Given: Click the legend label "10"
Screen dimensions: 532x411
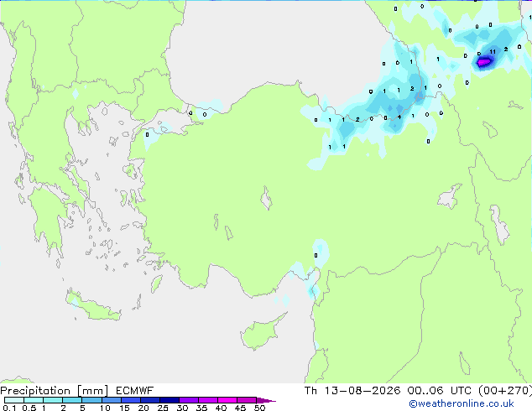Looking at the screenshot, I should [105, 408].
